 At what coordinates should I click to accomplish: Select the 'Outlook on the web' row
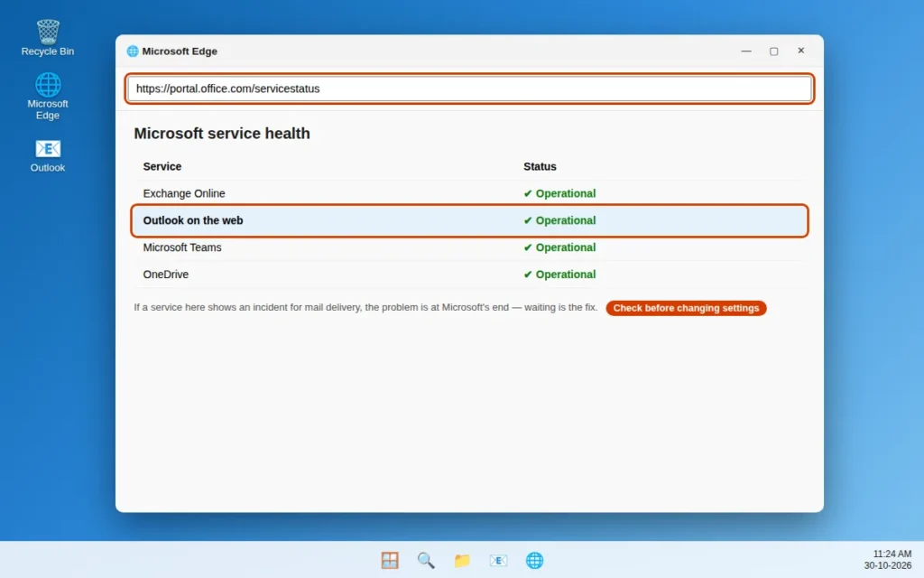coord(469,220)
